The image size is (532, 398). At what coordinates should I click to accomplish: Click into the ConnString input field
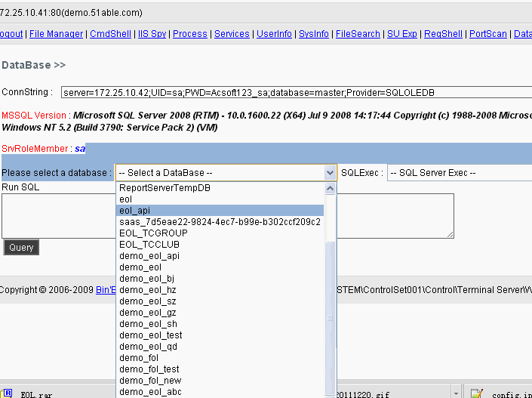tap(297, 92)
